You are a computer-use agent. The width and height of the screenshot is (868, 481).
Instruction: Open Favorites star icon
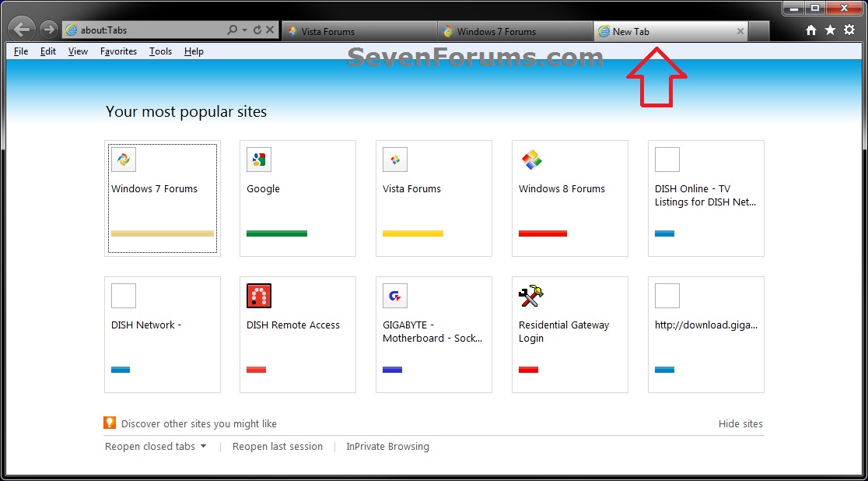[830, 30]
